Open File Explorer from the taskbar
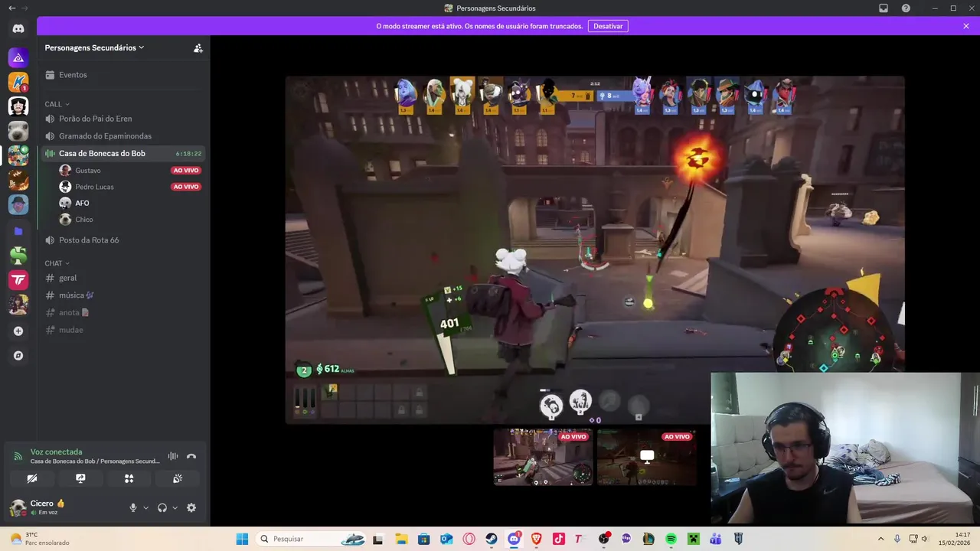Image resolution: width=980 pixels, height=551 pixels. coord(401,539)
